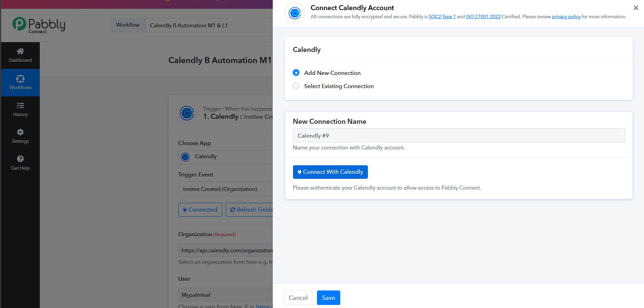Click Refresh Fields button
Image resolution: width=644 pixels, height=308 pixels.
coord(250,209)
